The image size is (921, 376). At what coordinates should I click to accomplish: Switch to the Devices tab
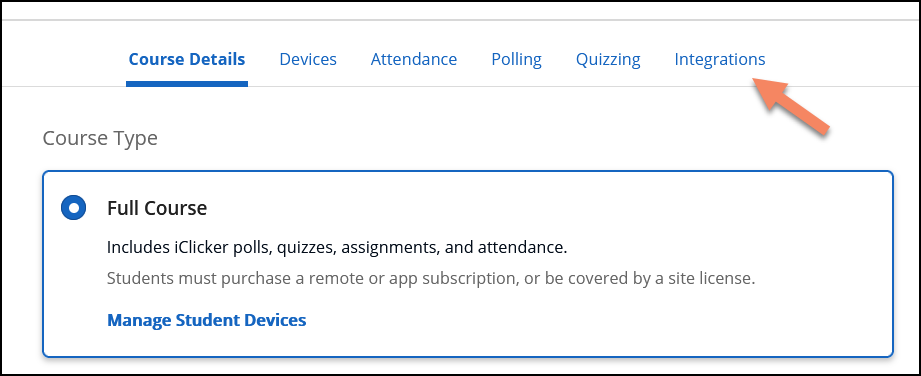pos(308,59)
